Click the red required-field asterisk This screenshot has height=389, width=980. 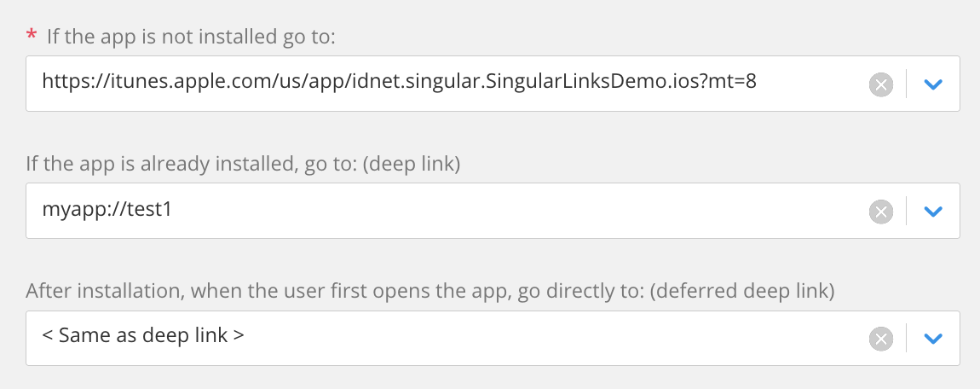[32, 36]
